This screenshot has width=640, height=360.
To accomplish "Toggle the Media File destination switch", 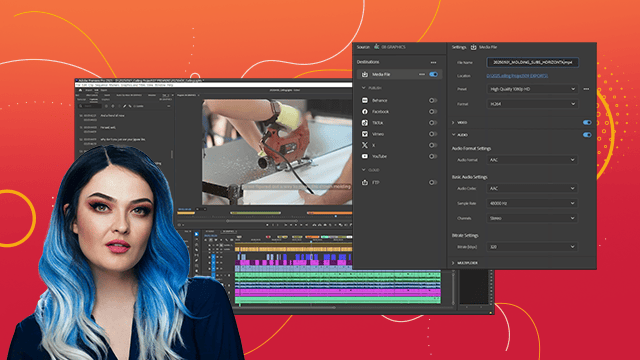I will pos(433,74).
